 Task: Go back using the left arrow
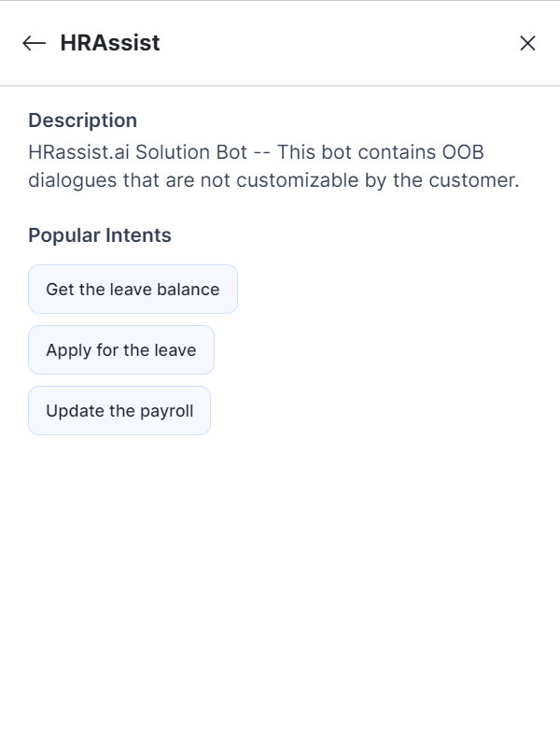coord(35,43)
